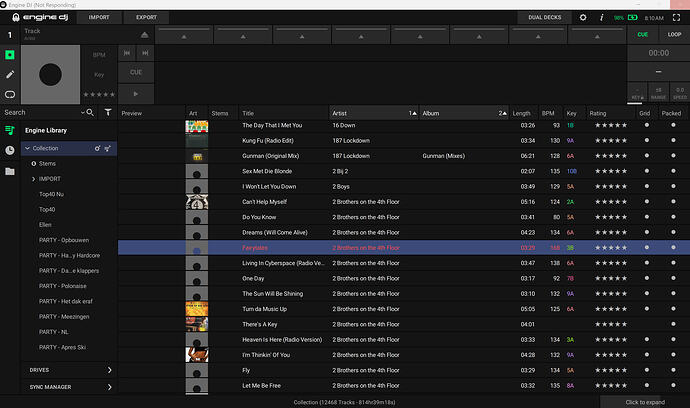
Task: Open the settings gear icon
Action: point(583,17)
